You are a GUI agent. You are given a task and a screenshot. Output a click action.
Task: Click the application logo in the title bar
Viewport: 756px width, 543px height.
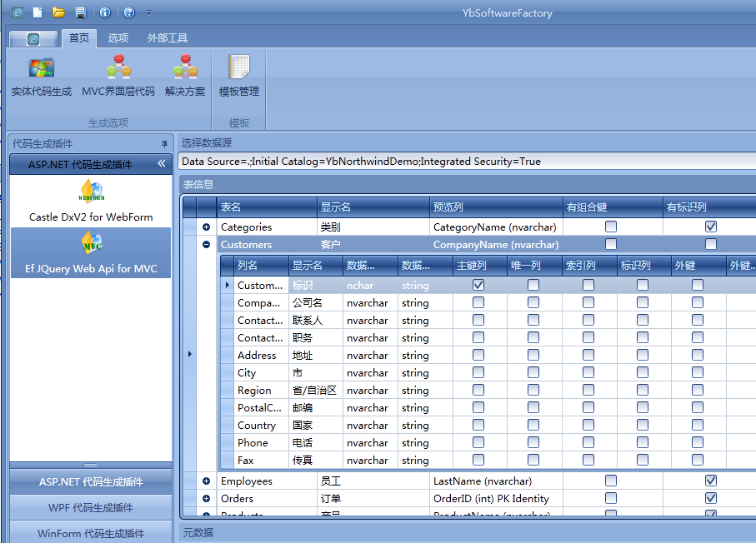pos(18,12)
